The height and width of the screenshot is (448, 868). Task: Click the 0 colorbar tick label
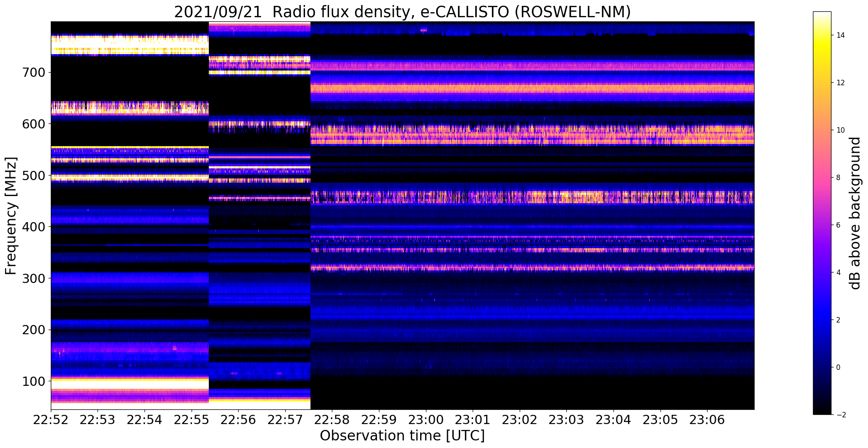(839, 367)
